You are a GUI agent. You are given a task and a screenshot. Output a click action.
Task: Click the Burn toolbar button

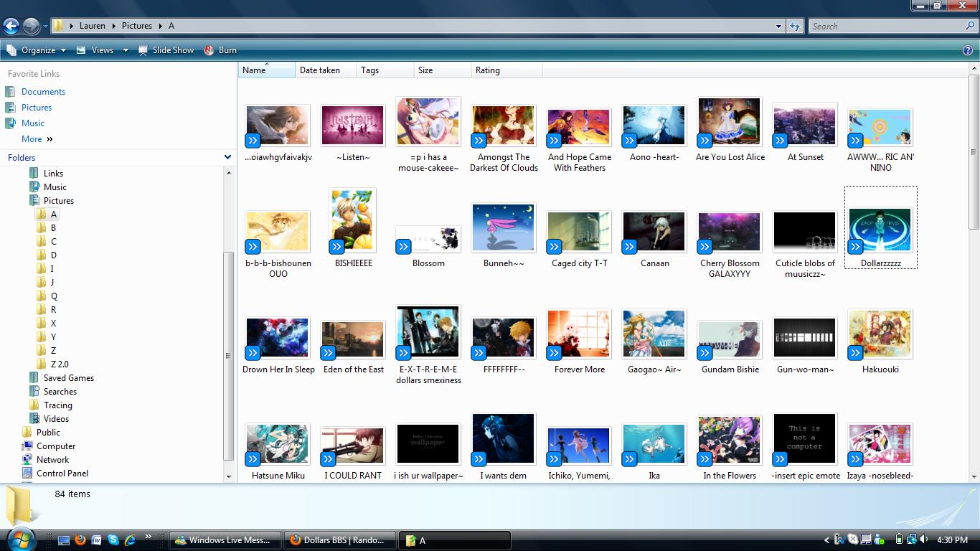tap(220, 50)
